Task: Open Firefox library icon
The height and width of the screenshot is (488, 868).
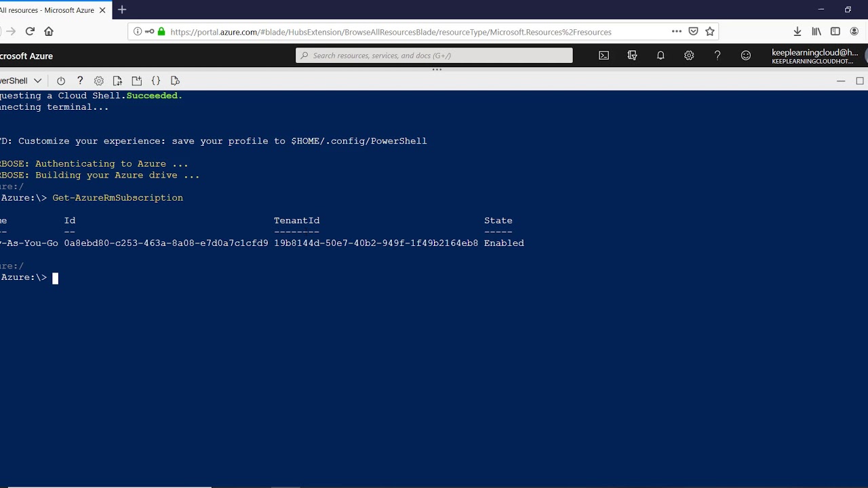Action: 816,31
